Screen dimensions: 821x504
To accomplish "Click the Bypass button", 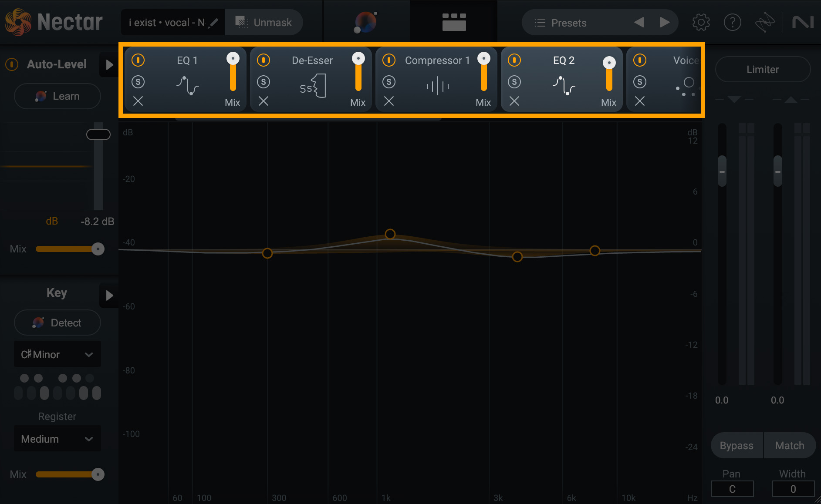I will pos(737,445).
